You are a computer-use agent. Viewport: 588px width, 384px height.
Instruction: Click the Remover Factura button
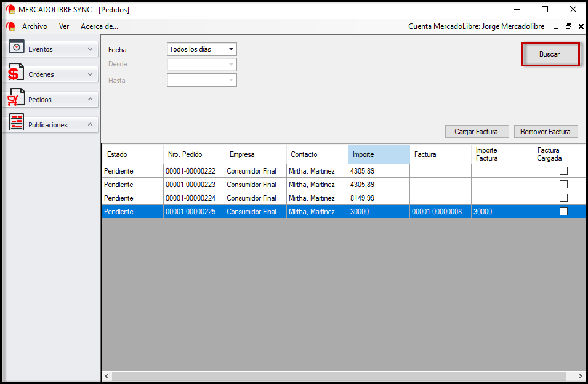click(546, 132)
